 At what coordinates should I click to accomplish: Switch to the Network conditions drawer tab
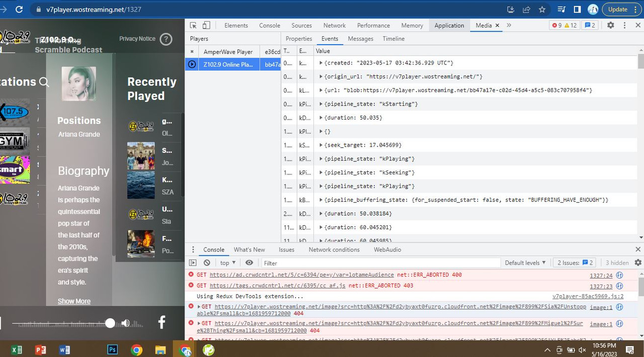(x=334, y=249)
